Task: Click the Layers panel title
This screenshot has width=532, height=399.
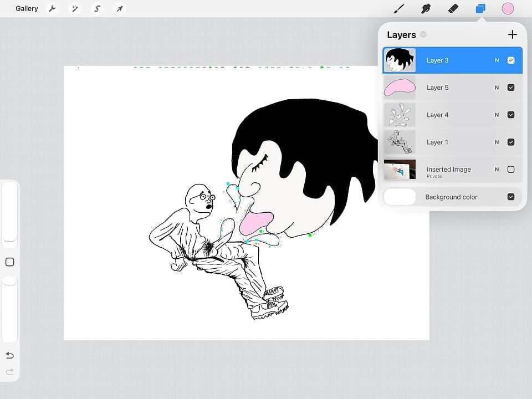Action: click(401, 34)
